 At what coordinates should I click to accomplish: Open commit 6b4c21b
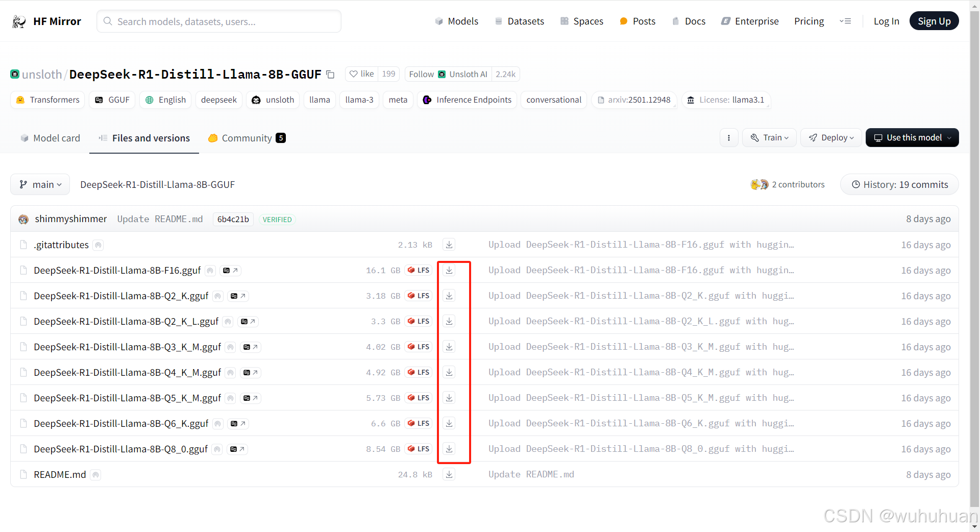233,219
